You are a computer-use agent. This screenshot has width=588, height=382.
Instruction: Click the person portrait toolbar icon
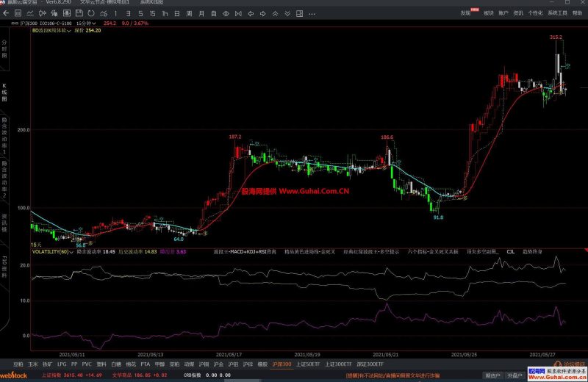pos(66,13)
